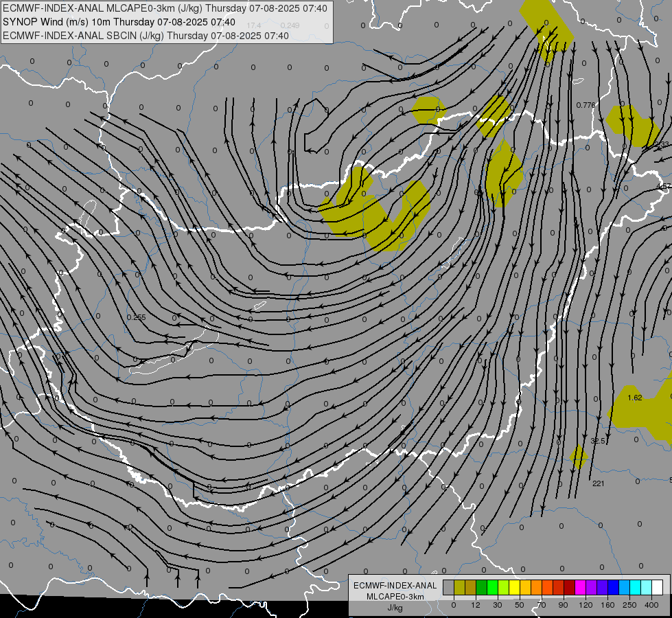Screen dimensions: 672x618
Task: Click the 221 value on the map
Action: (x=599, y=483)
